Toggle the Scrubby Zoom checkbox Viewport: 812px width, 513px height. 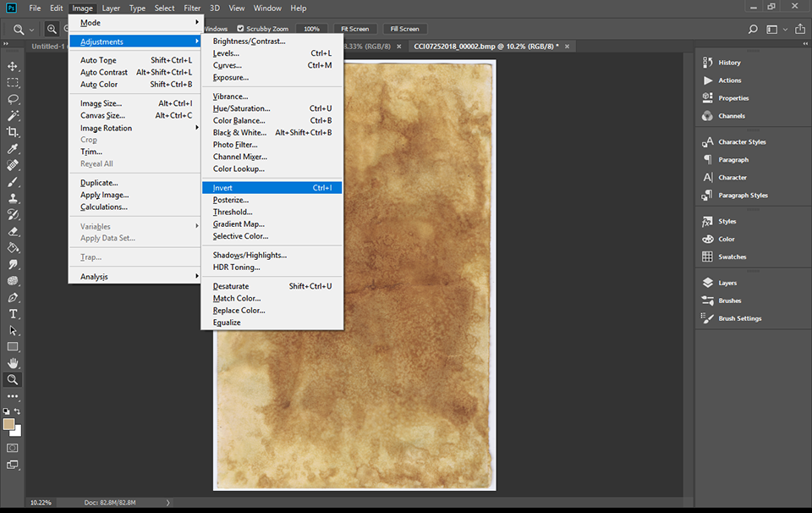(240, 29)
